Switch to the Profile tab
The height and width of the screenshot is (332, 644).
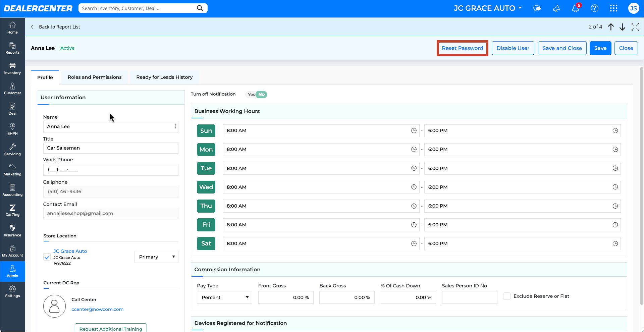(45, 77)
